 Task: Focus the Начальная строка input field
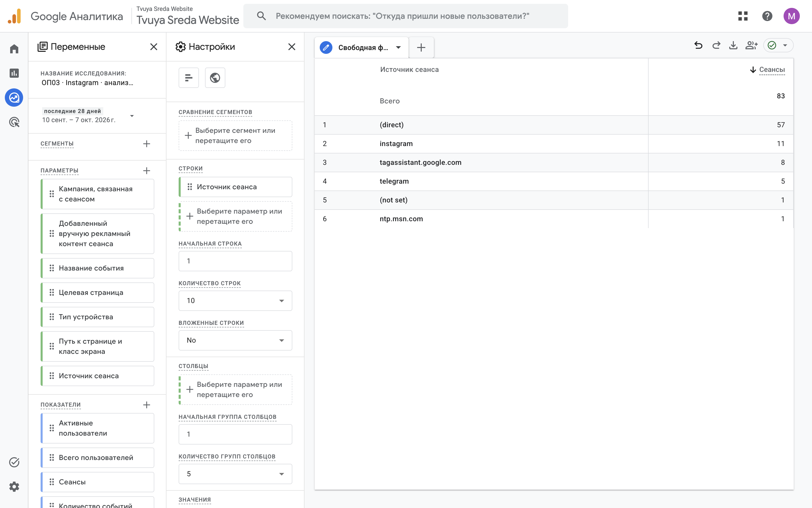coord(235,261)
